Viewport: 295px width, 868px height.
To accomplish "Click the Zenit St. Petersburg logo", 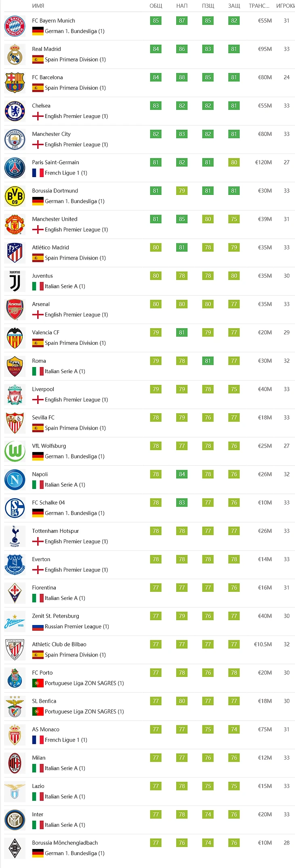I will pos(15,622).
